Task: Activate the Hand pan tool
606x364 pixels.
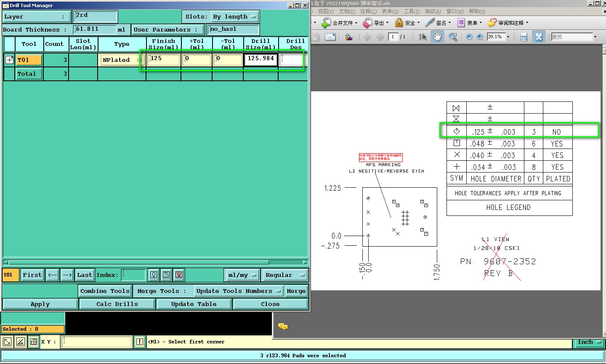Action: click(x=438, y=37)
